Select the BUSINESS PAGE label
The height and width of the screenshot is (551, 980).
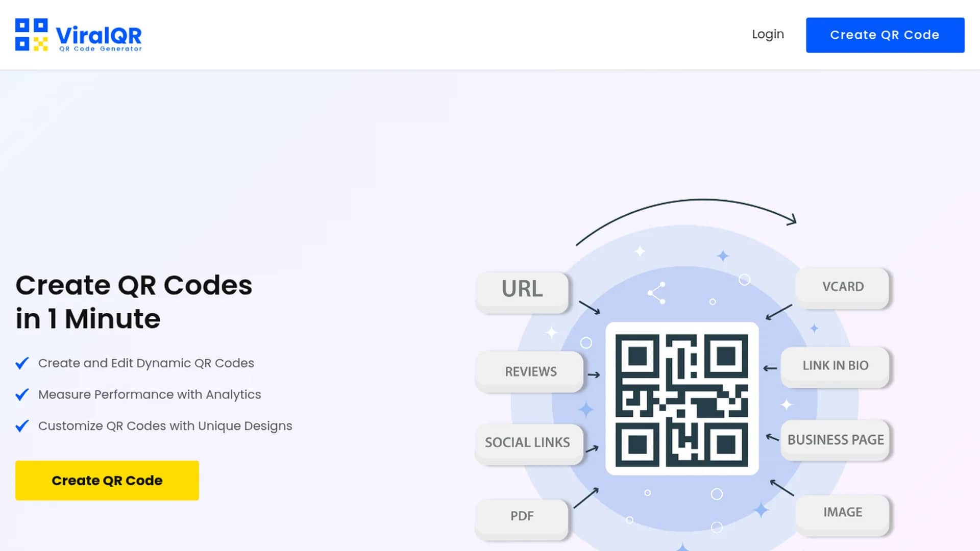point(835,440)
